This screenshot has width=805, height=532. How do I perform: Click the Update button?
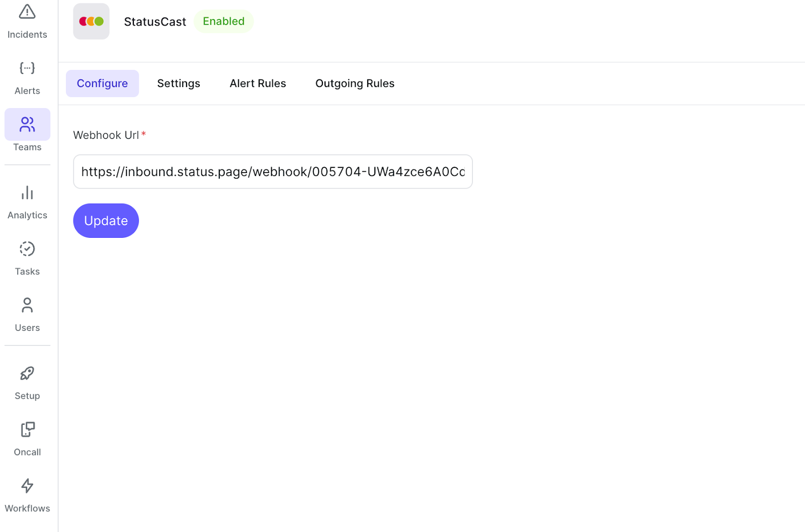(x=106, y=221)
